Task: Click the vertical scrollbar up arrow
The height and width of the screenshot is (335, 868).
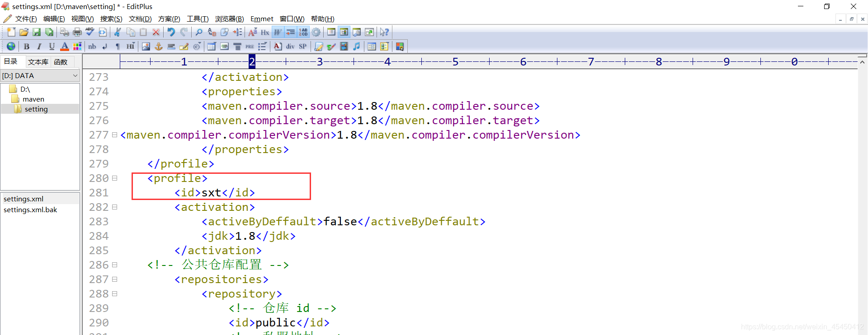Action: [862, 62]
